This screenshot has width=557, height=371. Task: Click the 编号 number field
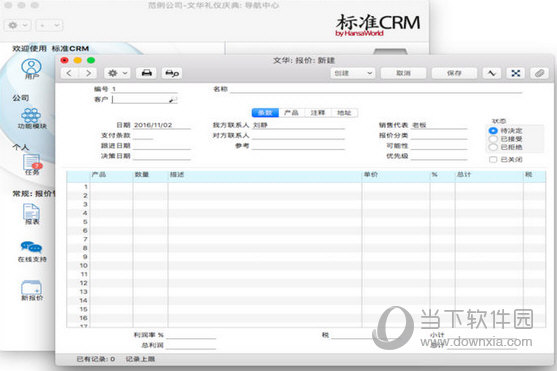(144, 89)
